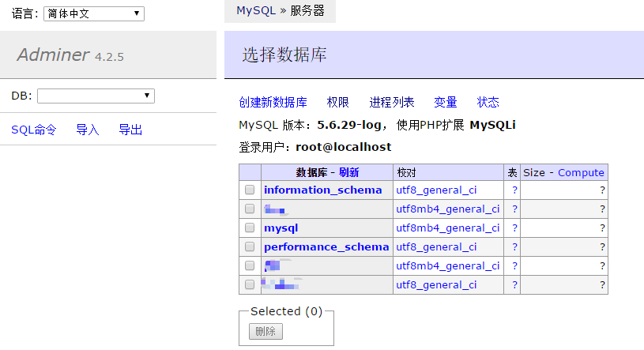
Task: Click the 删除 delete button
Action: [x=266, y=331]
